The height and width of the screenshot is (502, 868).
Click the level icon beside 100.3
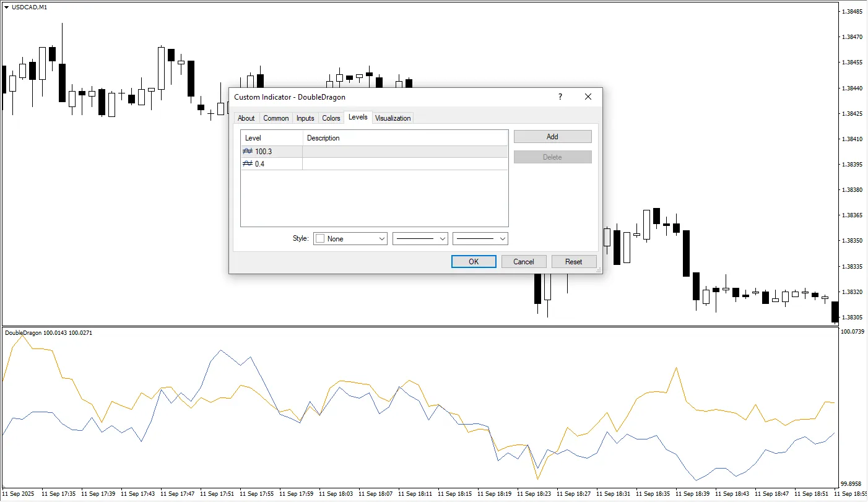248,152
